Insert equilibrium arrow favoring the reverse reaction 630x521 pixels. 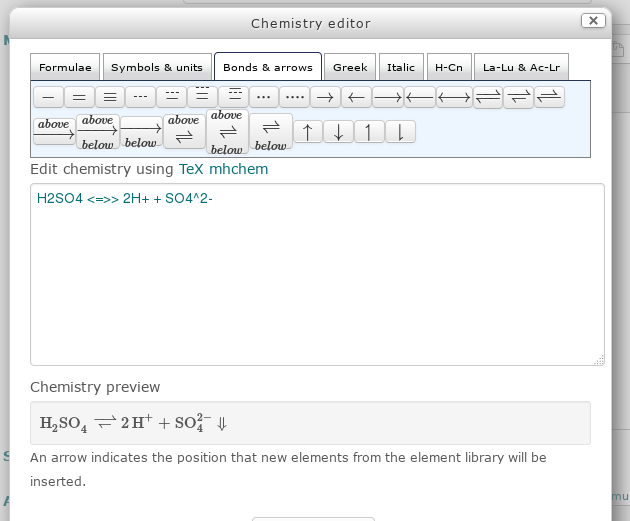tap(549, 97)
